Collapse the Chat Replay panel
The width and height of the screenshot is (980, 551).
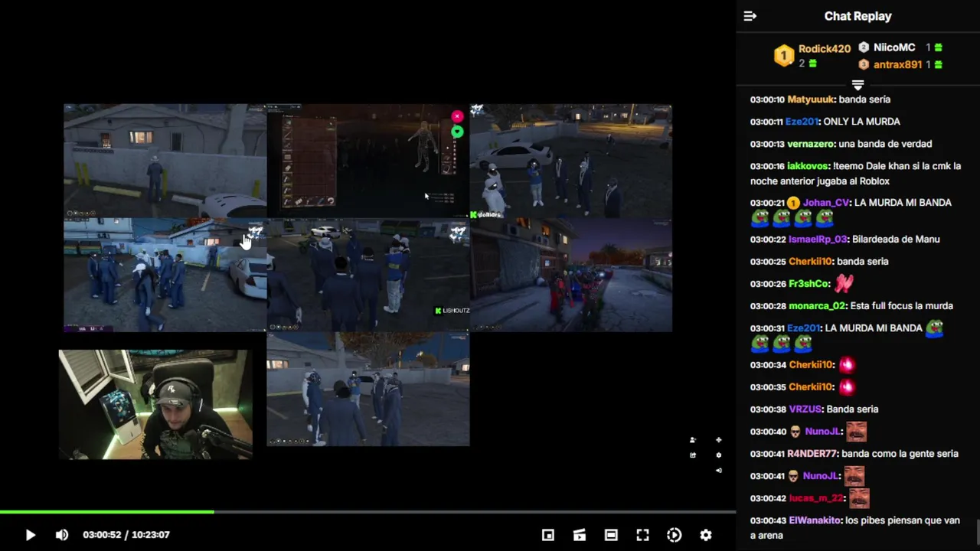pyautogui.click(x=750, y=16)
